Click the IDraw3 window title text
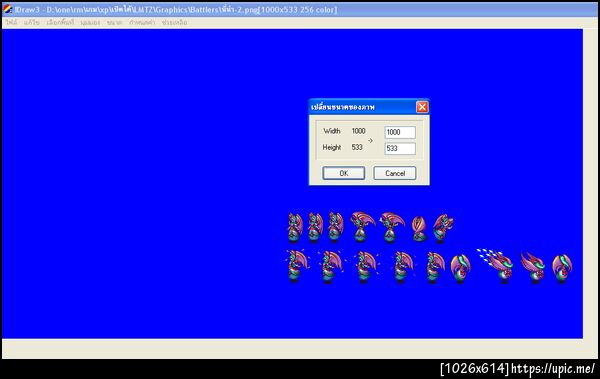Image resolution: width=600 pixels, height=379 pixels. pos(176,10)
